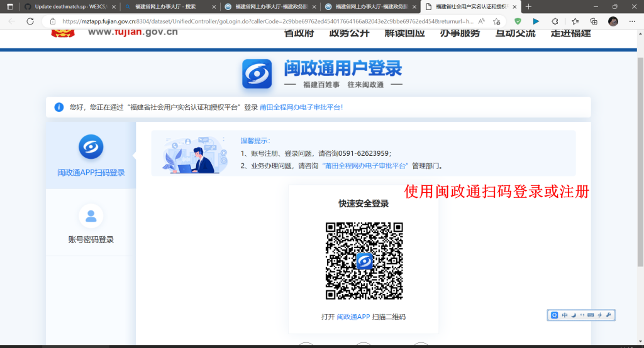
Task: Open the tab actions menu icon
Action: 10,6
